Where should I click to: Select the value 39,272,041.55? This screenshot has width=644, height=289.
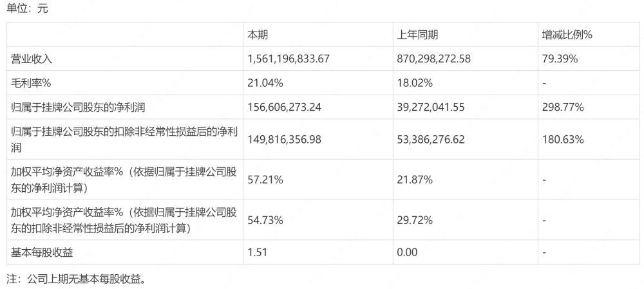click(x=431, y=107)
